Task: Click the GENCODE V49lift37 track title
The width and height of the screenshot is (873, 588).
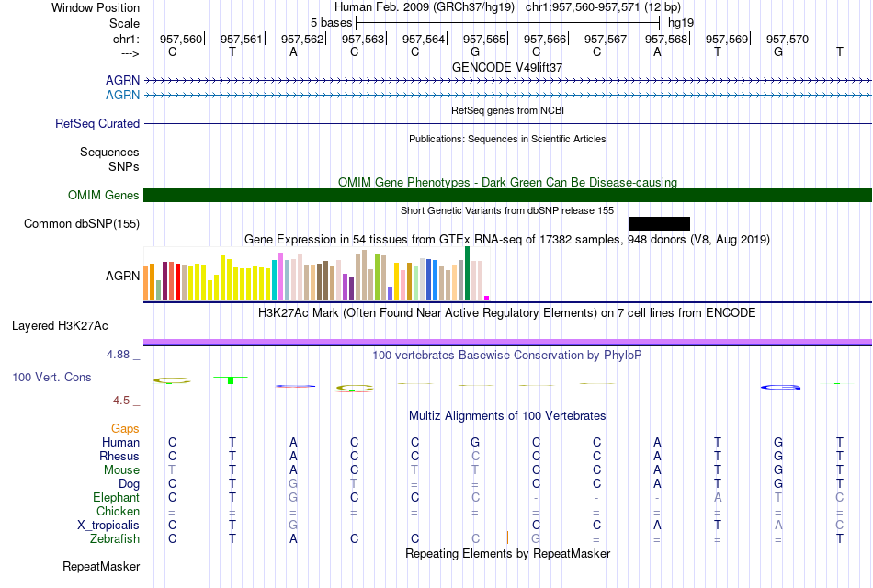Action: (507, 67)
